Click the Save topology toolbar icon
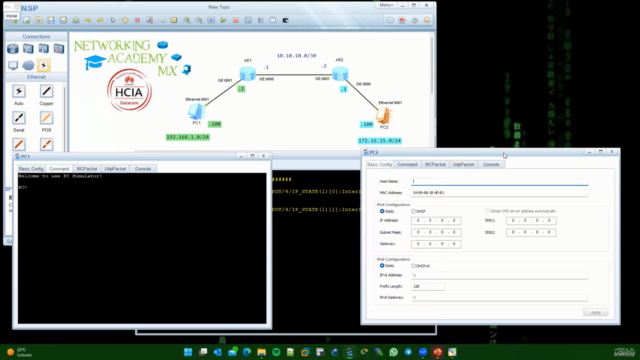 (51, 20)
